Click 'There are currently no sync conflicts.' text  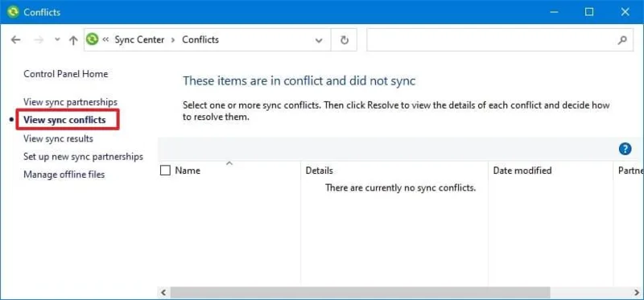point(400,188)
